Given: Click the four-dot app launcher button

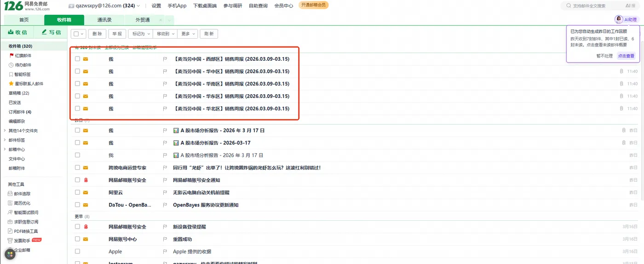Looking at the screenshot, I should tap(10, 254).
